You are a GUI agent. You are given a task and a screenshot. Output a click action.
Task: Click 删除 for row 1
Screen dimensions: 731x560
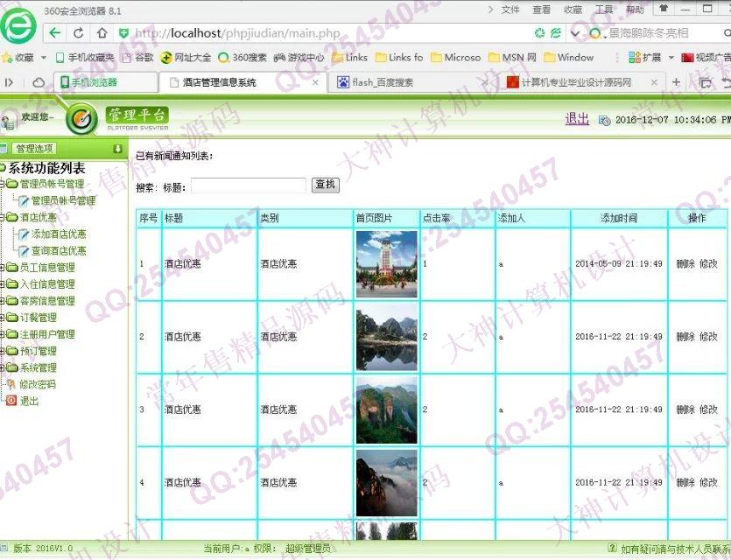(685, 263)
